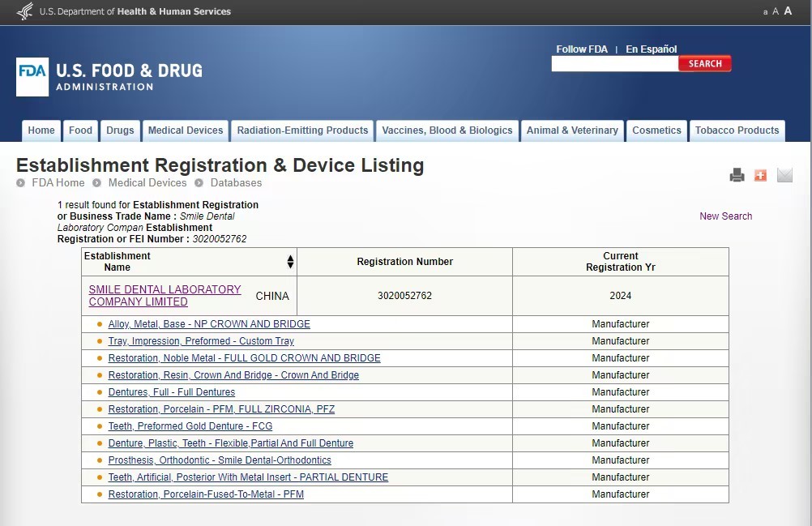Click the Establishment Registration & Device Listing heading
Image resolution: width=812 pixels, height=526 pixels.
pos(220,165)
